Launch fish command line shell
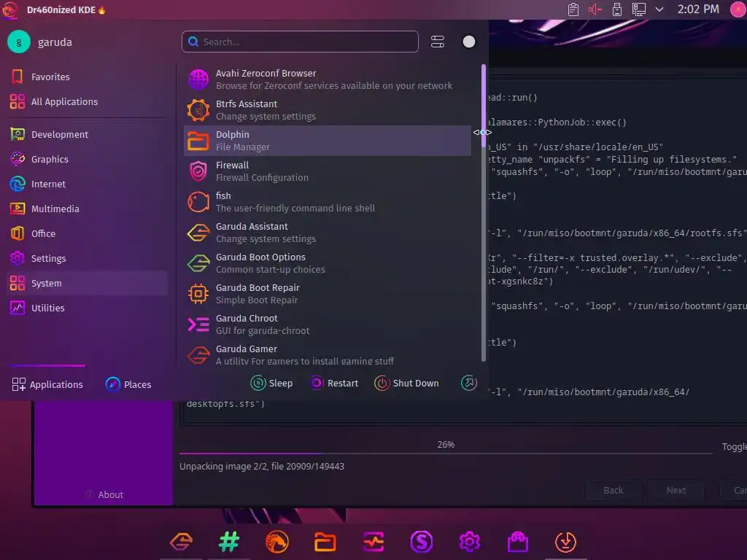747x560 pixels. (328, 202)
